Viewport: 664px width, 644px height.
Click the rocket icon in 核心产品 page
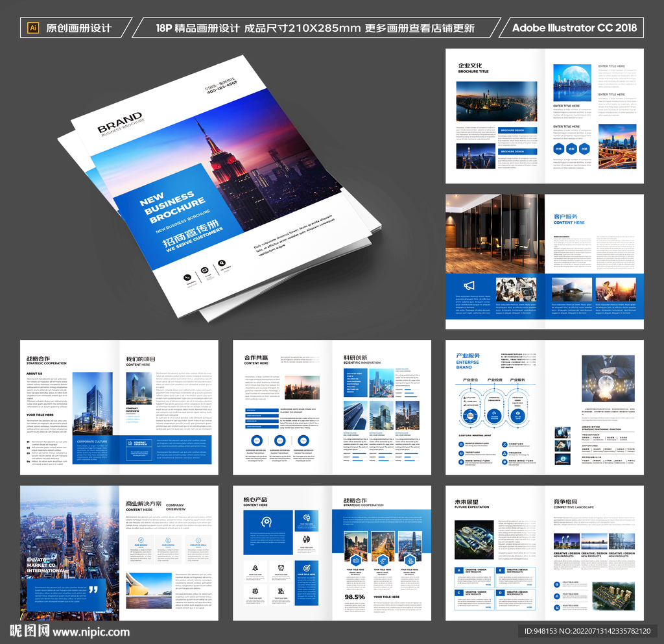click(255, 568)
